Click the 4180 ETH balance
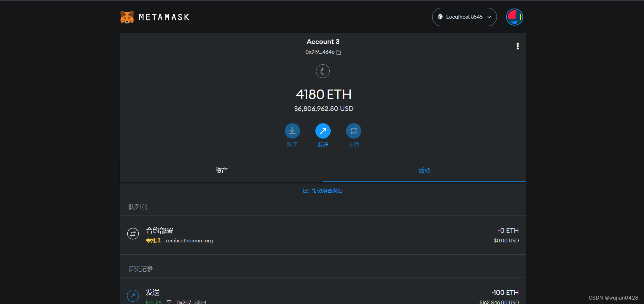Screen dimensions: 644x304 tap(324, 94)
